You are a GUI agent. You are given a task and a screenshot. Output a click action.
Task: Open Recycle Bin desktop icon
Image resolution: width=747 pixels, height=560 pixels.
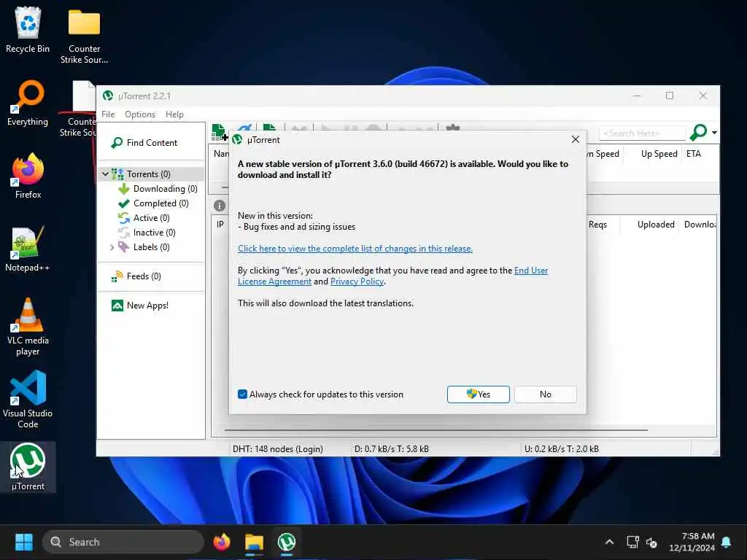coord(28,29)
